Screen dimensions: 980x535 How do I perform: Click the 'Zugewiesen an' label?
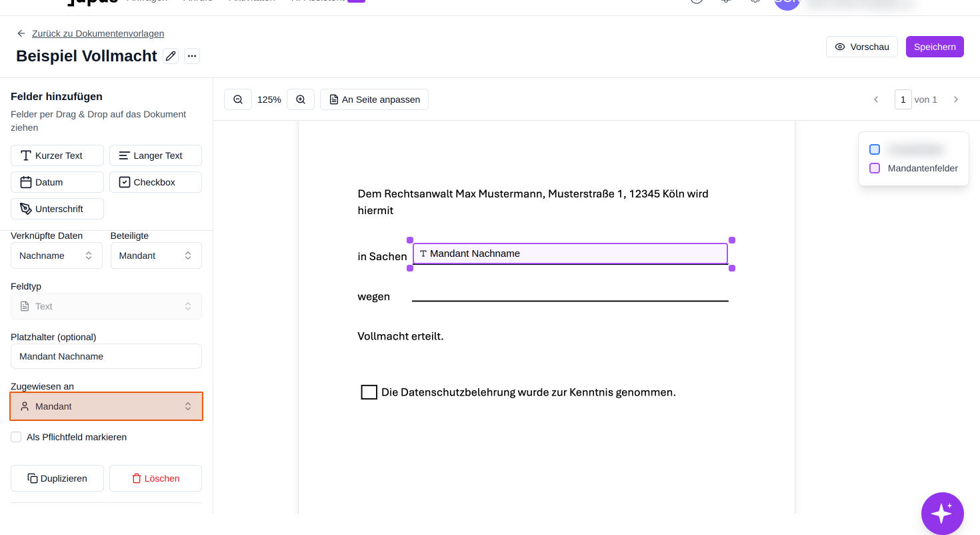pyautogui.click(x=42, y=386)
